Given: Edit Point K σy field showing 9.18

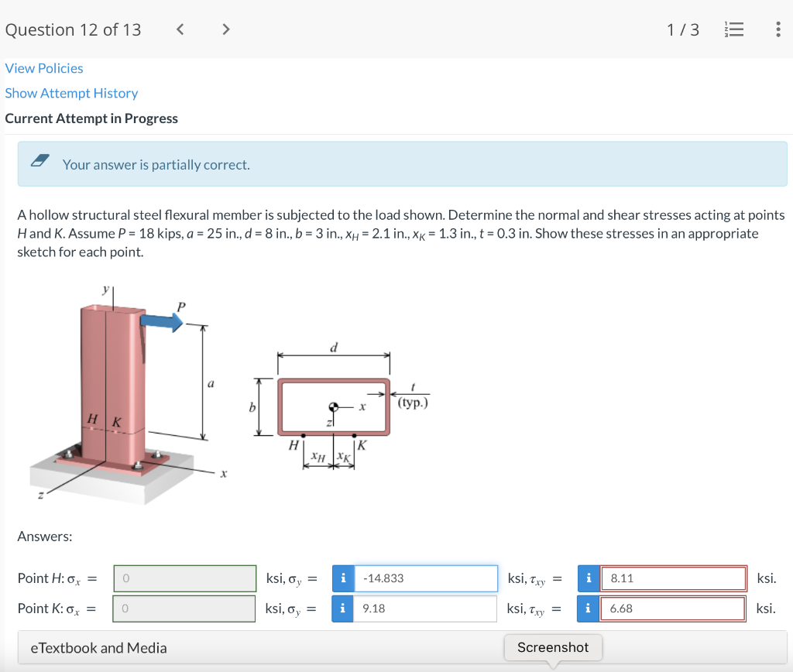Looking at the screenshot, I should coord(425,609).
